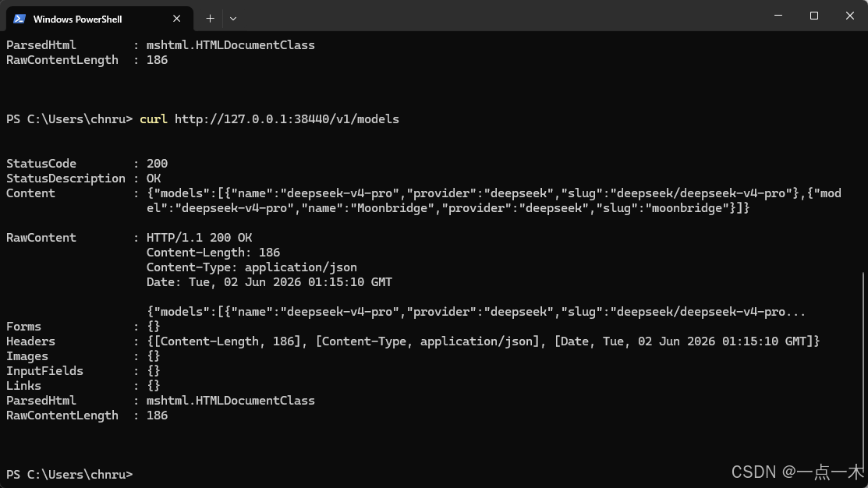Click the last RawContentLength value 186
Viewport: 868px width, 488px height.
(x=158, y=416)
